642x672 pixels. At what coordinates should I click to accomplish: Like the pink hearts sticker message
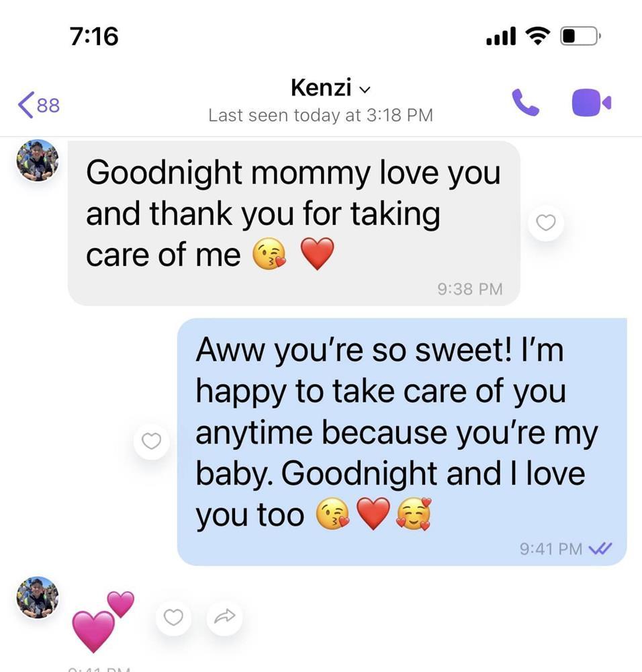click(173, 617)
